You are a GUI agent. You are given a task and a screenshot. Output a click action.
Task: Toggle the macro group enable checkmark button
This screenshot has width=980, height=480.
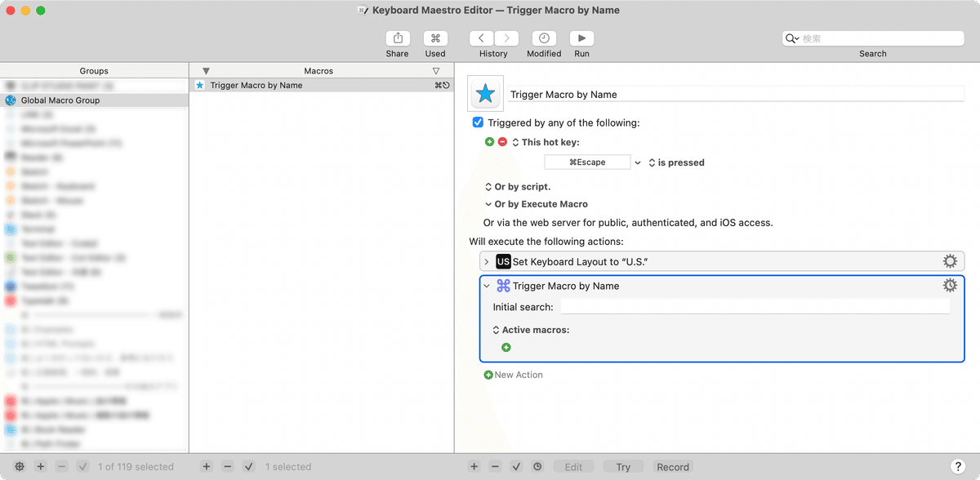(83, 467)
